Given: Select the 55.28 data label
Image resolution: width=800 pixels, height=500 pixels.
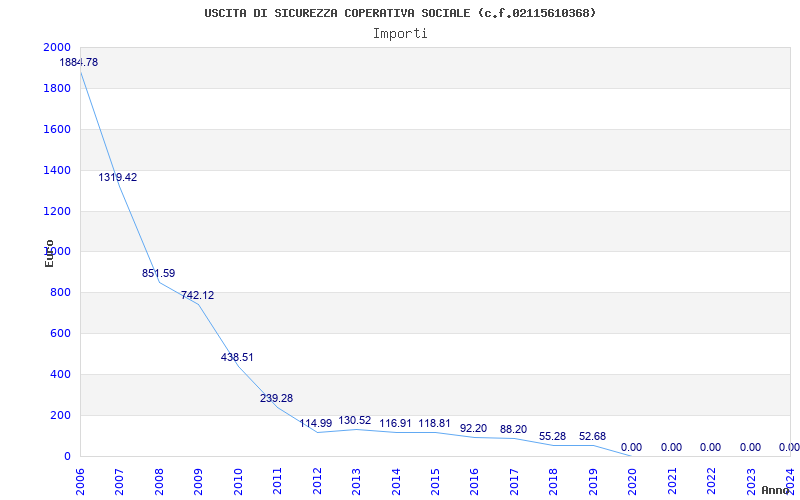Looking at the screenshot, I should pyautogui.click(x=553, y=437).
